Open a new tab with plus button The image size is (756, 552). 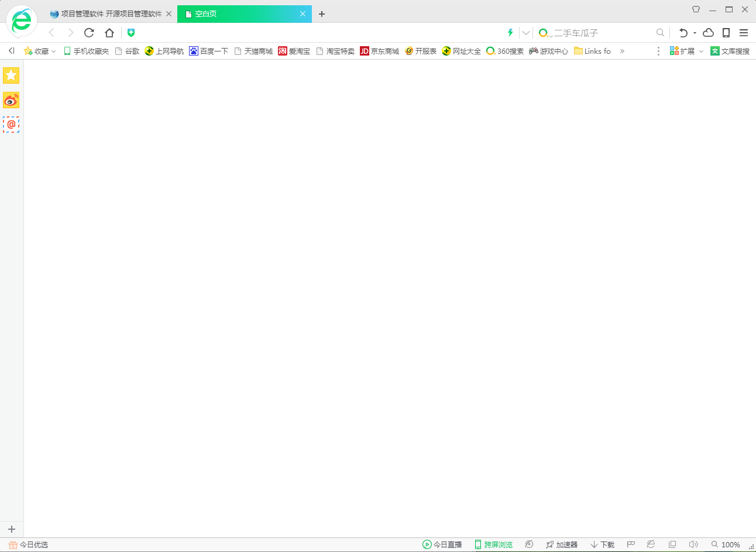(322, 14)
